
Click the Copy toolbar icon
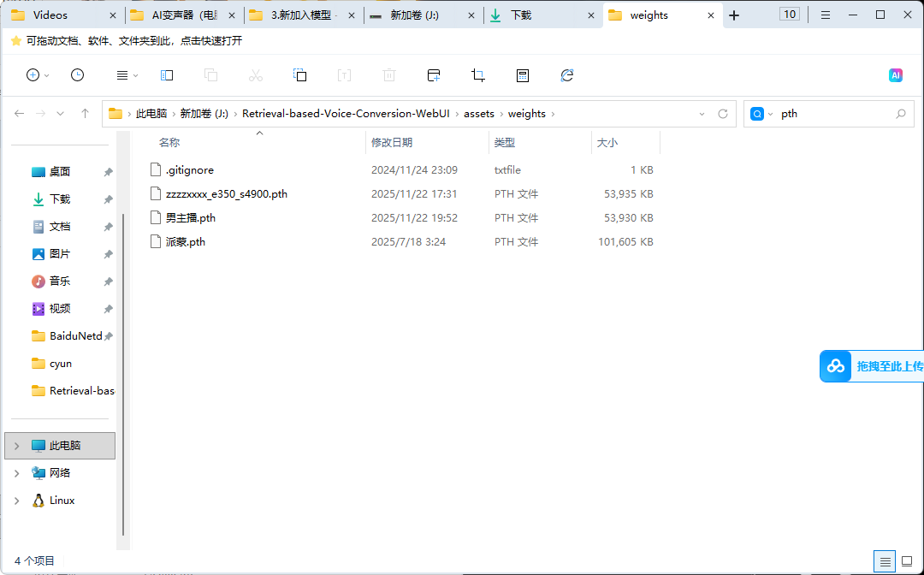tap(211, 74)
